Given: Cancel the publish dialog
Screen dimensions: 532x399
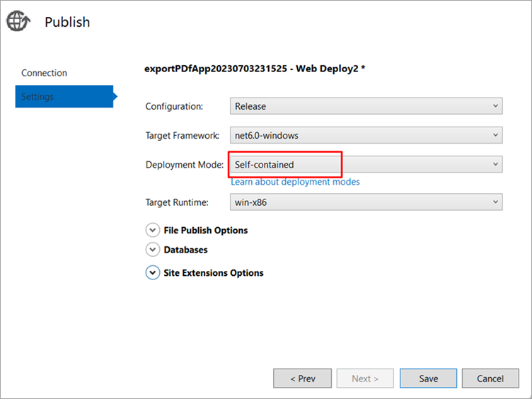Looking at the screenshot, I should [x=490, y=378].
